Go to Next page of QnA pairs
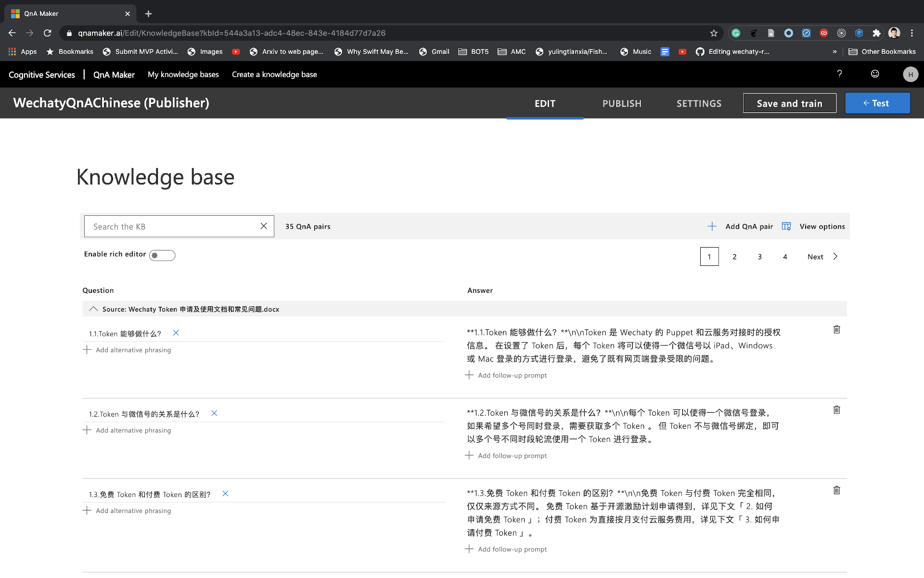This screenshot has height=578, width=924. [822, 257]
